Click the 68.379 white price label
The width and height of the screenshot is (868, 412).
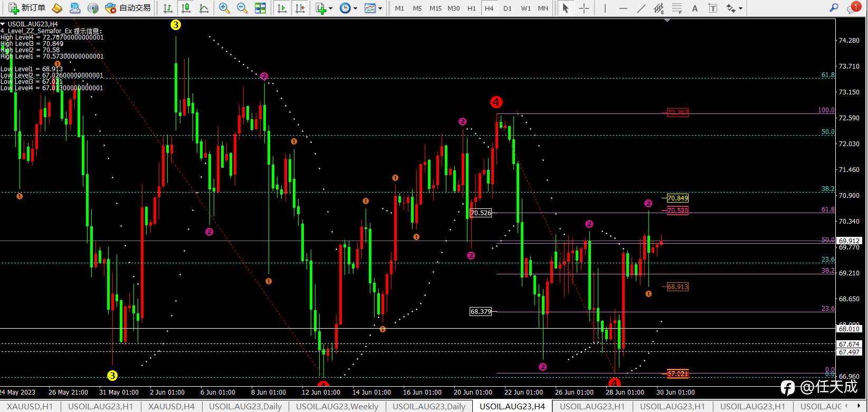[481, 312]
